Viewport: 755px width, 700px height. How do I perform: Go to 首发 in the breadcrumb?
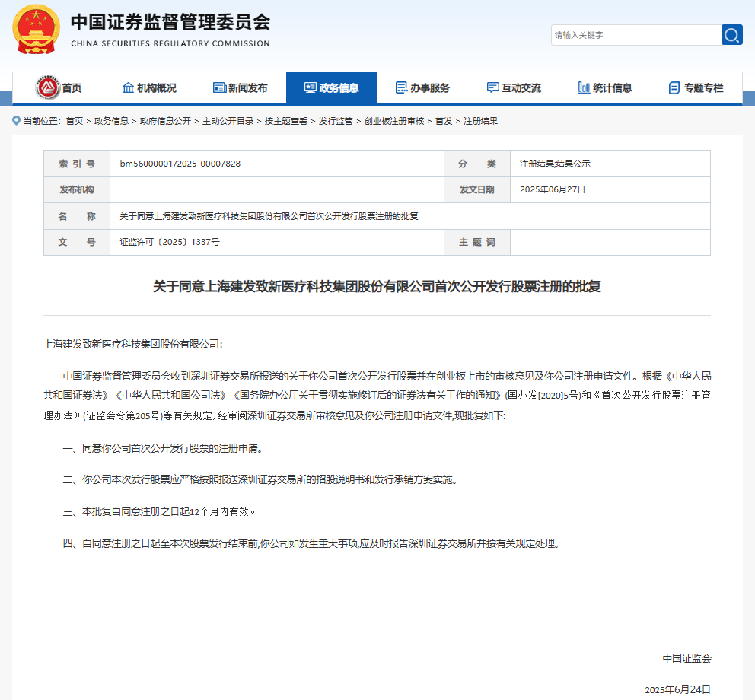[444, 121]
